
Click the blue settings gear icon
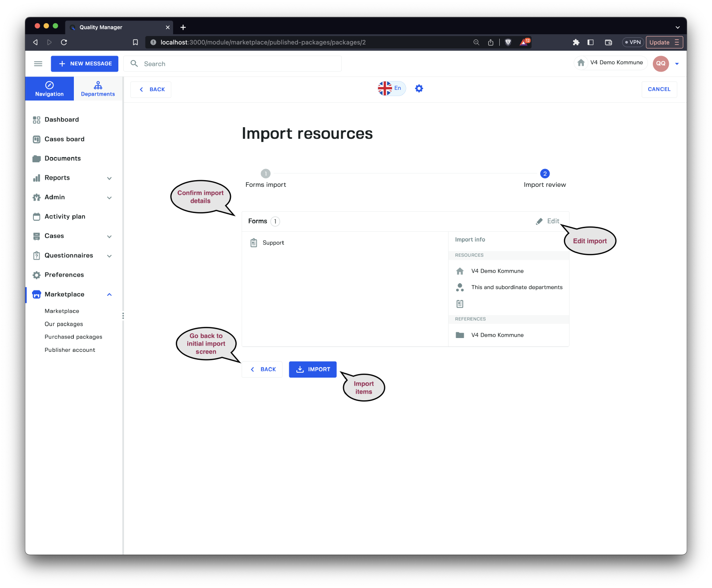(x=419, y=89)
